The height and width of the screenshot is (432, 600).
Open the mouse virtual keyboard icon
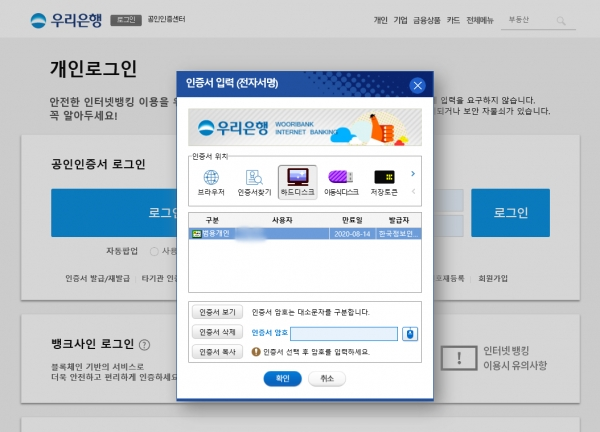pos(410,334)
